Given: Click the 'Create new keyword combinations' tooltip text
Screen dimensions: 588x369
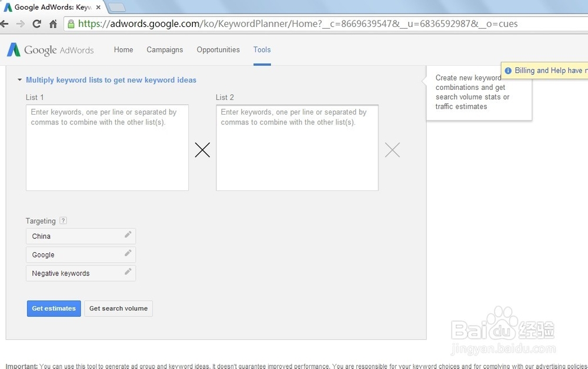Looking at the screenshot, I should point(472,92).
